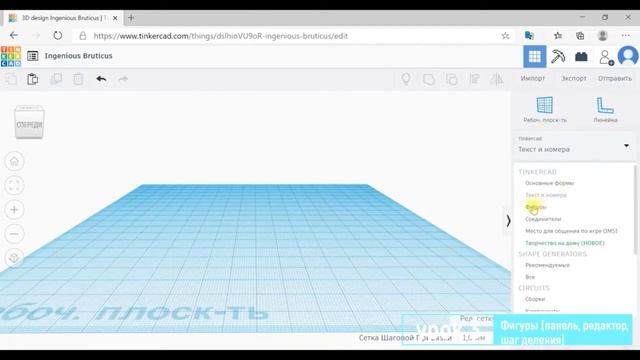Choose Соединители in the list
The height and width of the screenshot is (360, 640).
click(543, 219)
